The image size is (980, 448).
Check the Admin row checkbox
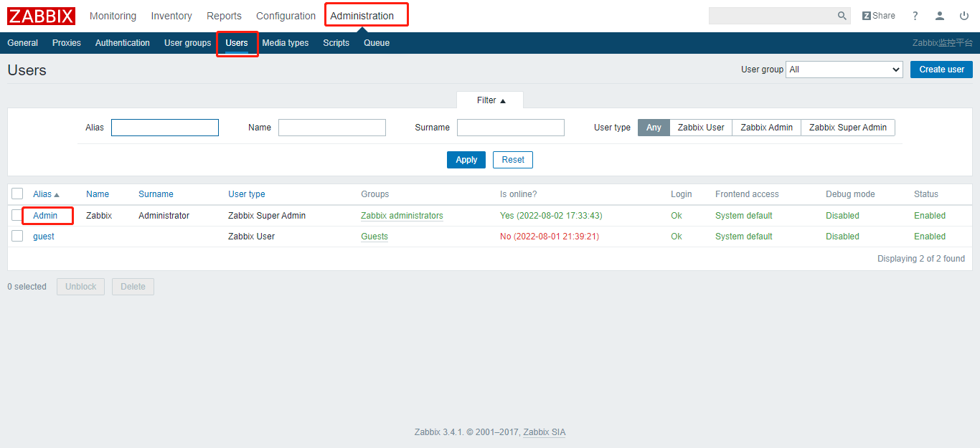(17, 215)
